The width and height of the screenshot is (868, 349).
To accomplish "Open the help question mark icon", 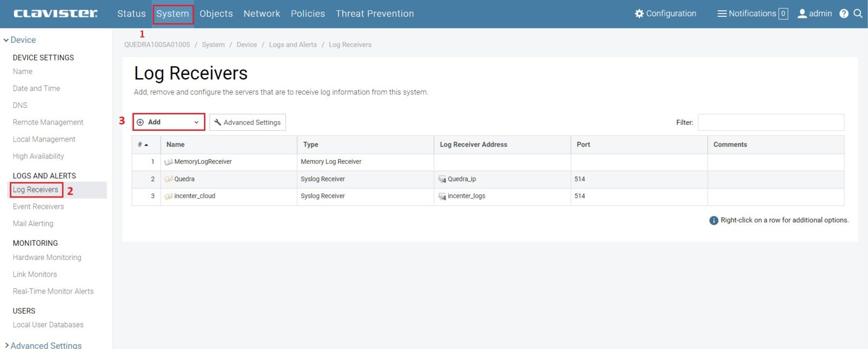I will click(x=844, y=14).
